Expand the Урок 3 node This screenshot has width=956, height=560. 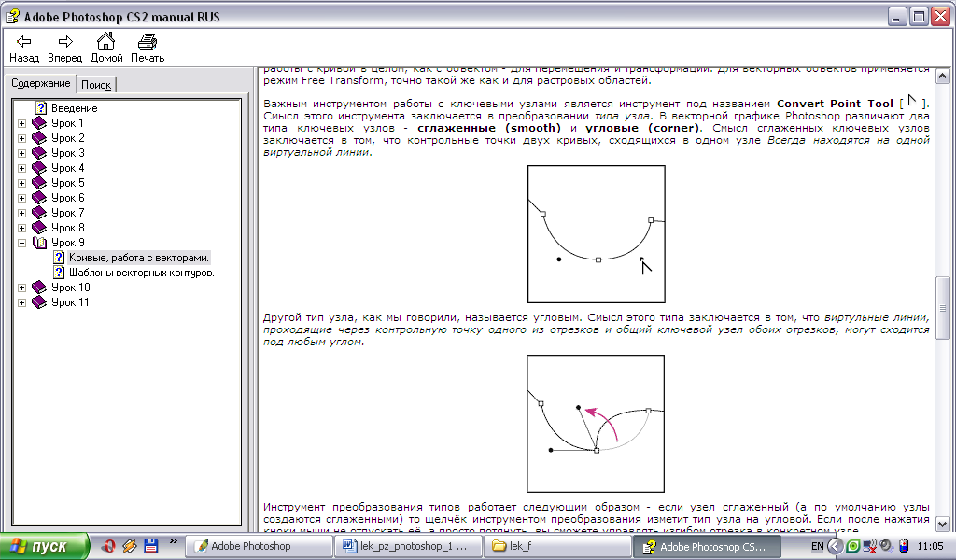point(22,153)
